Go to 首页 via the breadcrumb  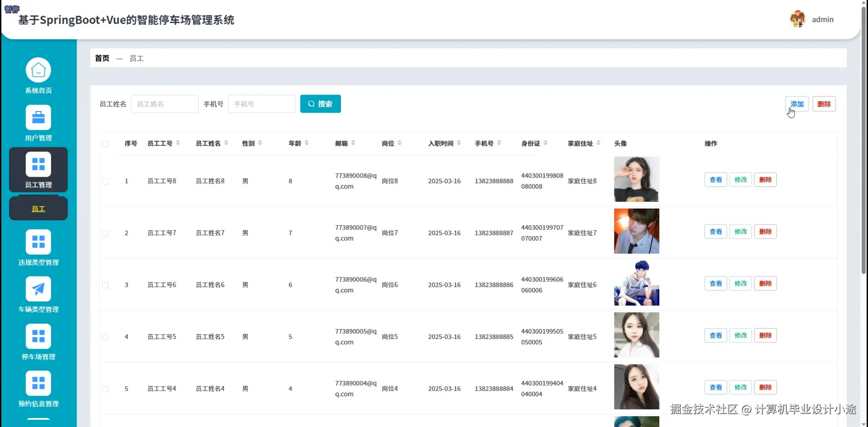click(102, 58)
